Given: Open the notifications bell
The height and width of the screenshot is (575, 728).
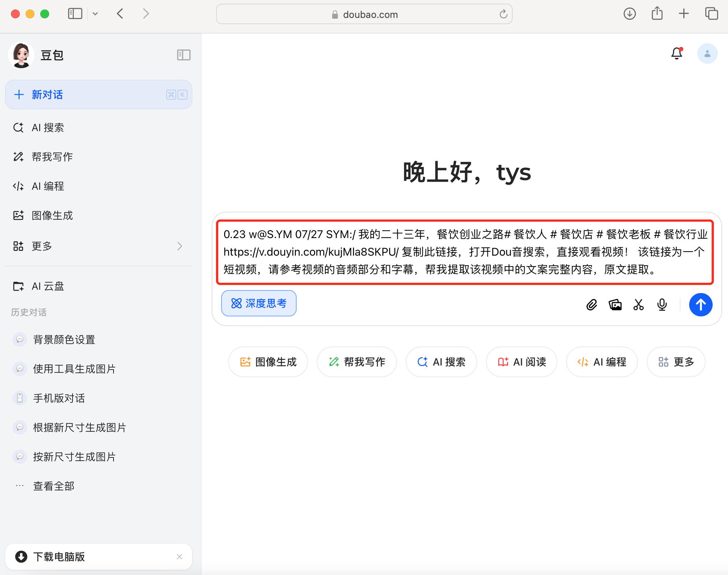Looking at the screenshot, I should [x=677, y=53].
